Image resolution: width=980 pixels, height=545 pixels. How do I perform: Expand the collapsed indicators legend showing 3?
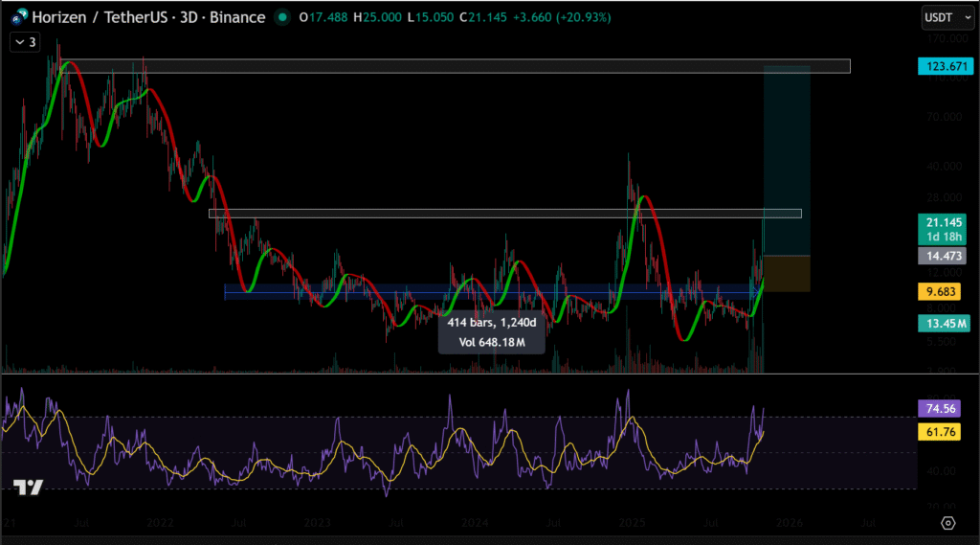point(26,42)
